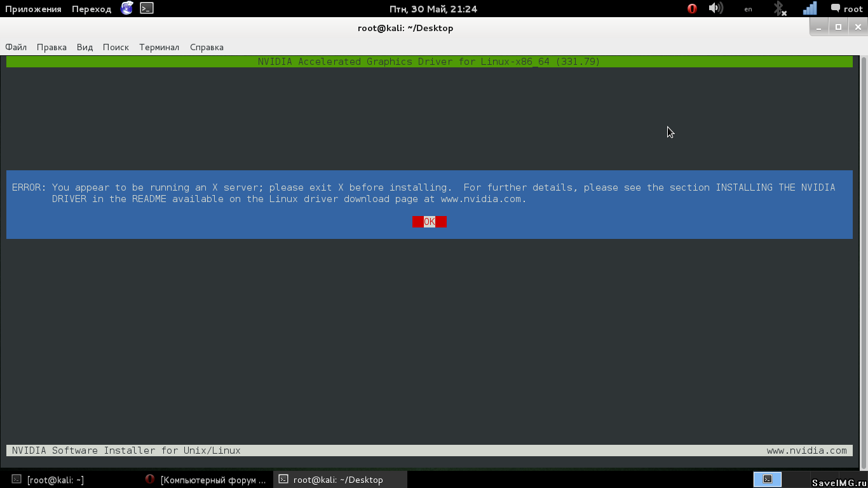The height and width of the screenshot is (488, 868).
Task: Launch the web browser globe icon
Action: point(127,8)
